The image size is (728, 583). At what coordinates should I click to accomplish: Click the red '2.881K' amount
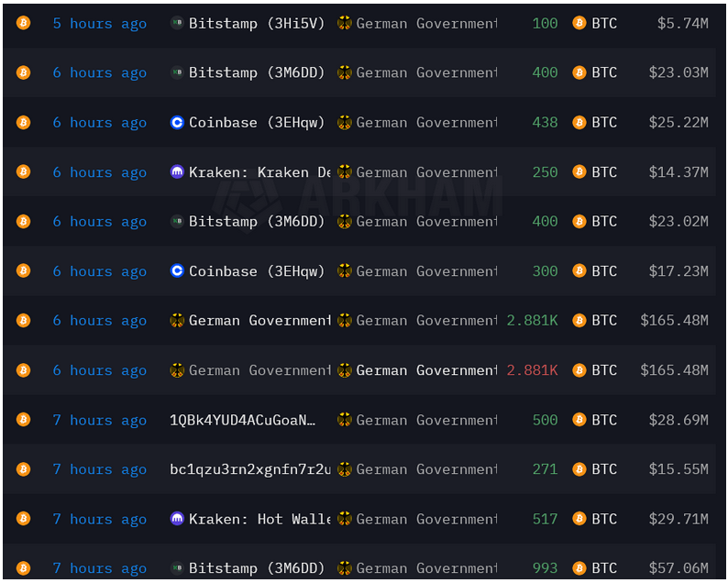(532, 370)
